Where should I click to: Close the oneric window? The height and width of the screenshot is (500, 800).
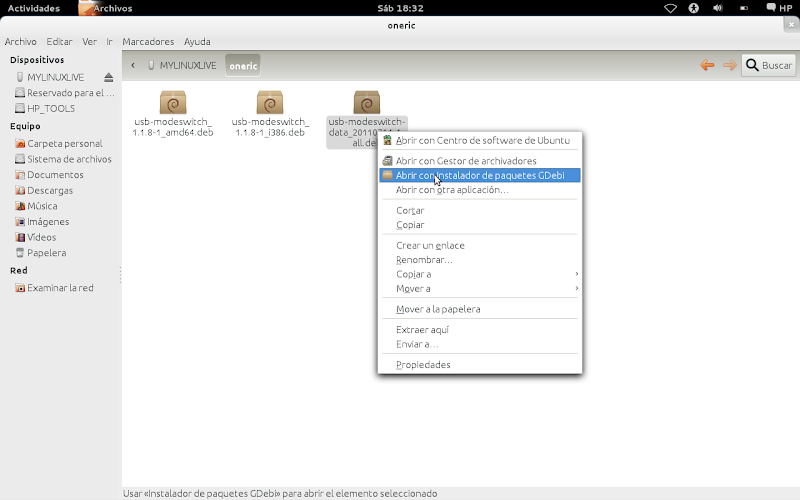point(791,24)
